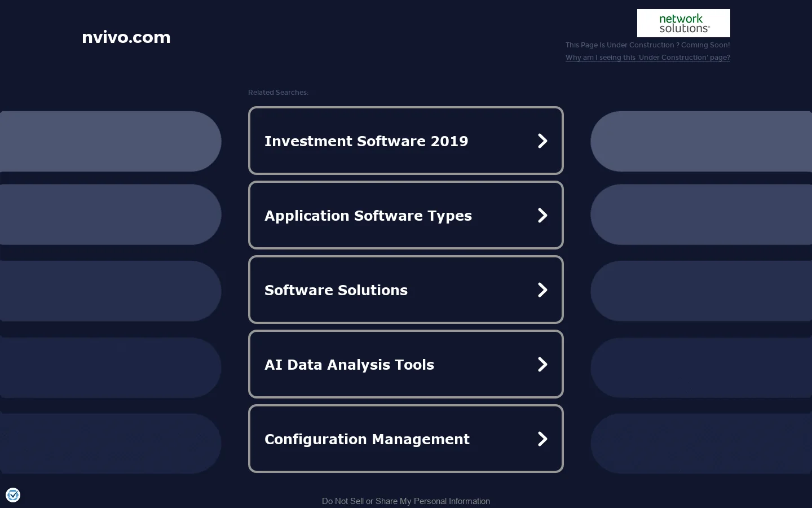This screenshot has height=508, width=812.
Task: Click 'This Page Is Under Construction' text
Action: (x=648, y=45)
